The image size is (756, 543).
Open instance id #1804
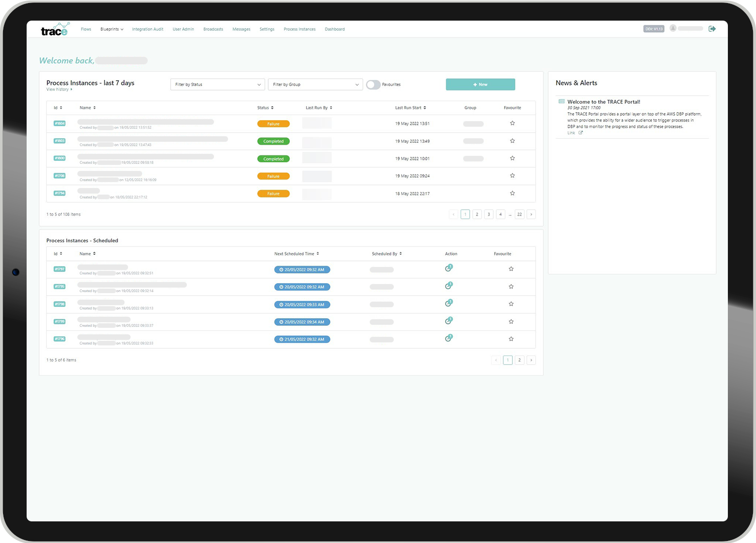point(60,123)
